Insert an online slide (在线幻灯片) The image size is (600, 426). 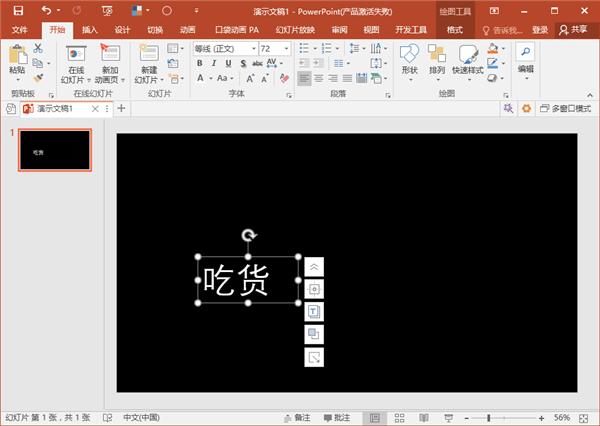coord(75,64)
